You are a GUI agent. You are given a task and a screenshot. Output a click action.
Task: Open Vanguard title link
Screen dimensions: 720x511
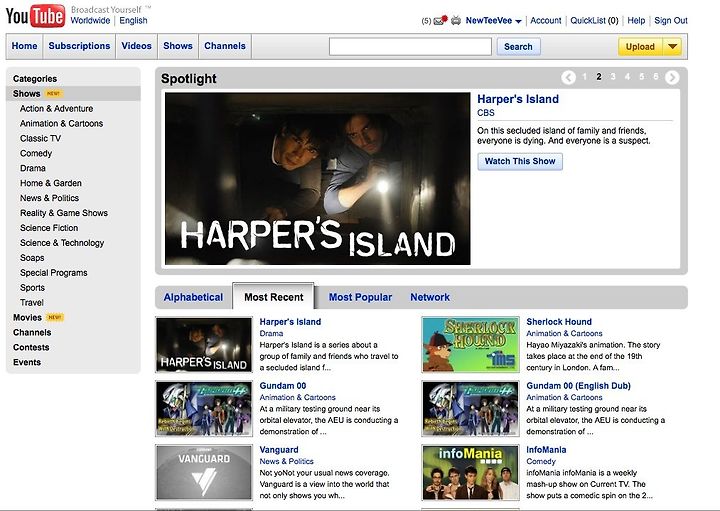tap(279, 450)
